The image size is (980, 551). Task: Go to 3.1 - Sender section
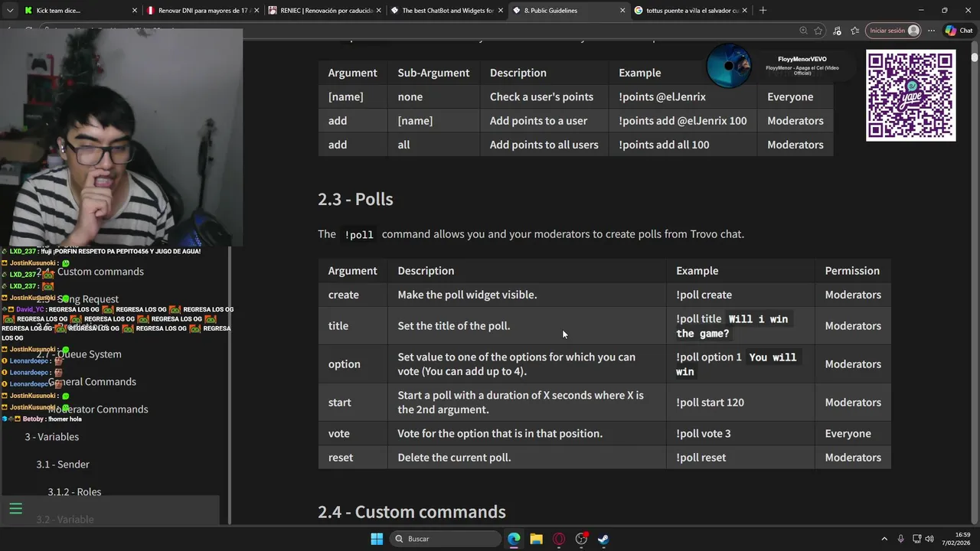click(x=63, y=465)
